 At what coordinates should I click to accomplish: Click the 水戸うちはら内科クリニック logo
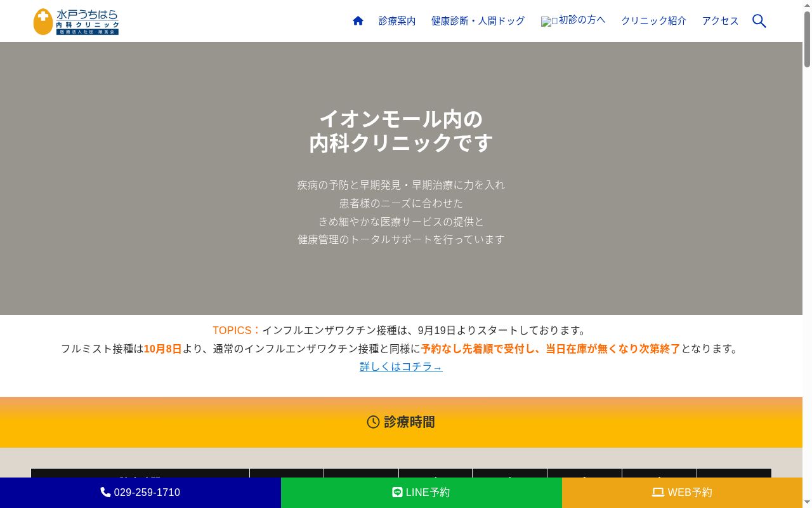pos(76,22)
